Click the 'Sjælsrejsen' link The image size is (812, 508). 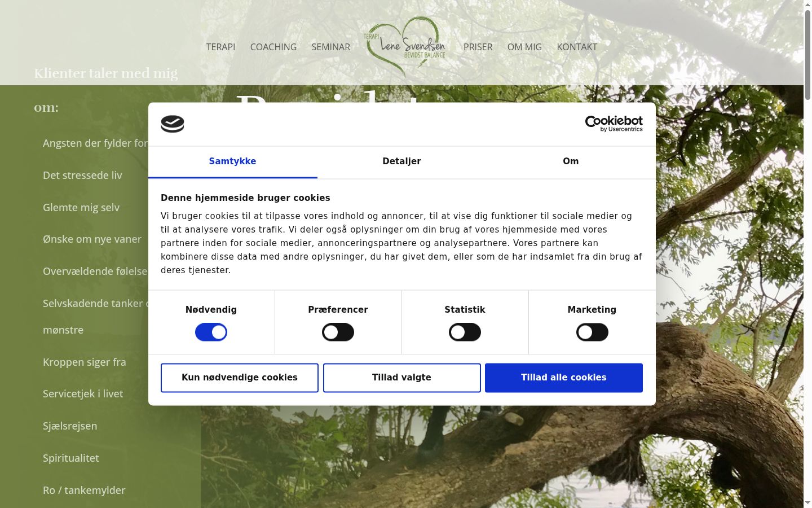70,426
